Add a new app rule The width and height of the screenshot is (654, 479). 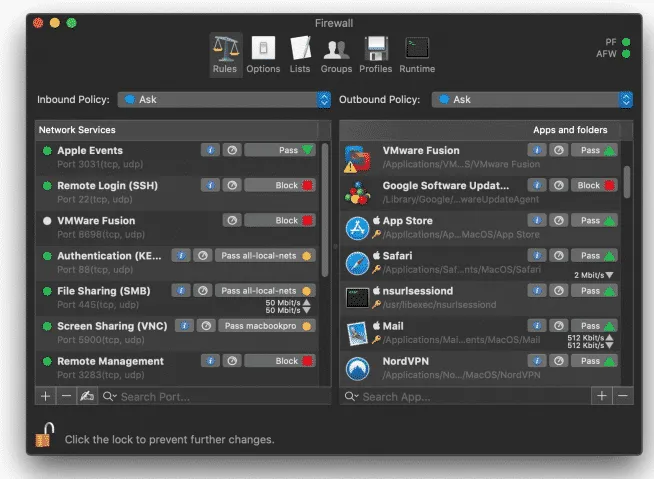(601, 396)
